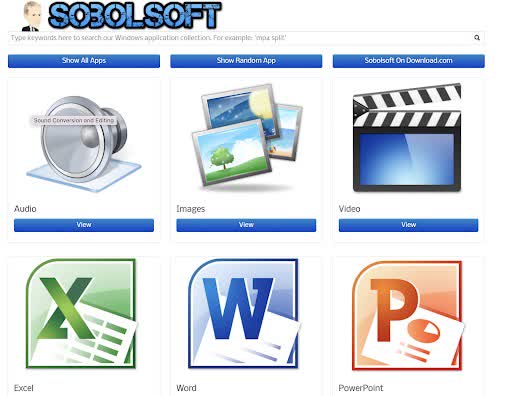Click the PowerPoint category label
512x396 pixels.
(361, 388)
